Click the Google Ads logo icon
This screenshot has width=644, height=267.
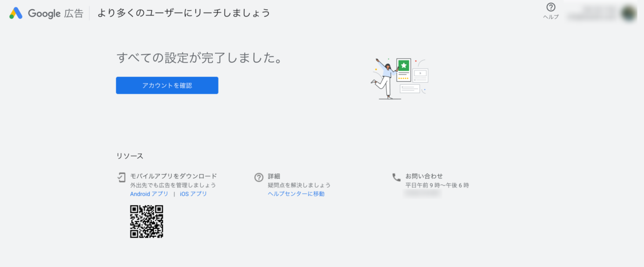click(16, 13)
